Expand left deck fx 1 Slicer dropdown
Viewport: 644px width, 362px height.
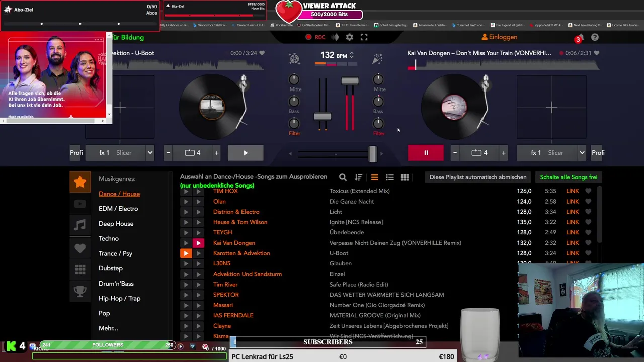click(150, 153)
